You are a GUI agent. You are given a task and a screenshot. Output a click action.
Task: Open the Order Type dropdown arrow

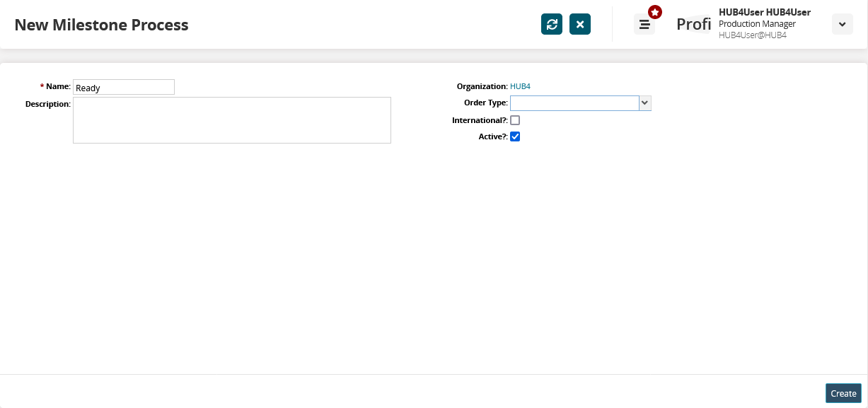pyautogui.click(x=644, y=103)
